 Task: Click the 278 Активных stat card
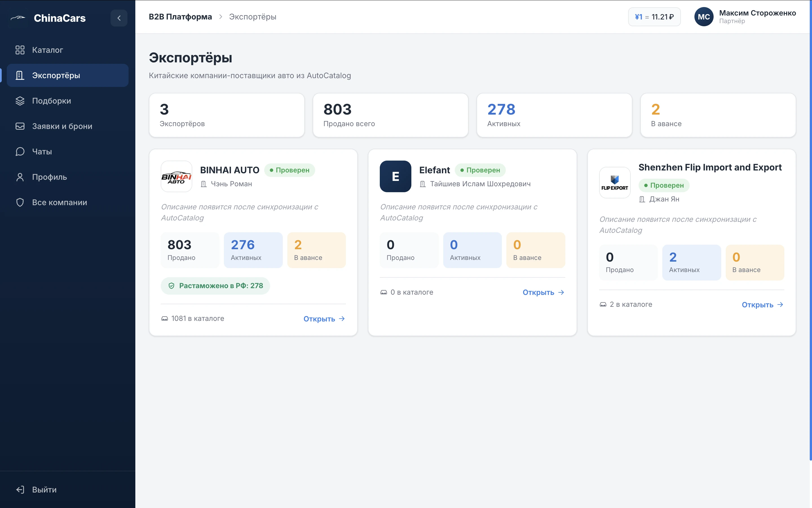pyautogui.click(x=554, y=115)
